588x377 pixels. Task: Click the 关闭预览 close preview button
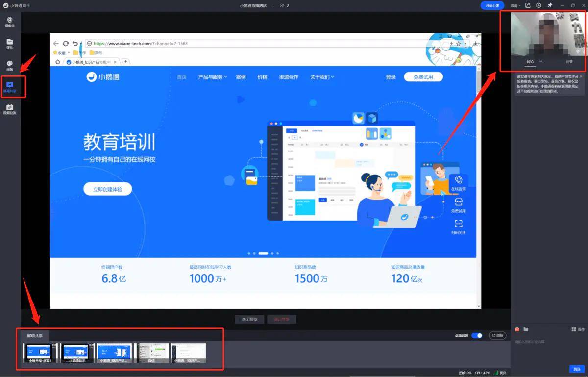[249, 319]
